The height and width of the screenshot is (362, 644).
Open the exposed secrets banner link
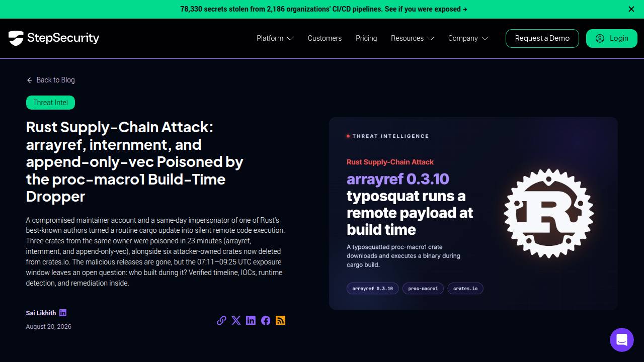pyautogui.click(x=324, y=9)
